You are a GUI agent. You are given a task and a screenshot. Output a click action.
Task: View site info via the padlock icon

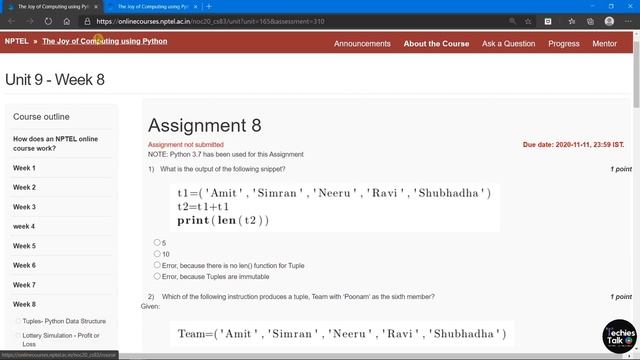pyautogui.click(x=87, y=21)
